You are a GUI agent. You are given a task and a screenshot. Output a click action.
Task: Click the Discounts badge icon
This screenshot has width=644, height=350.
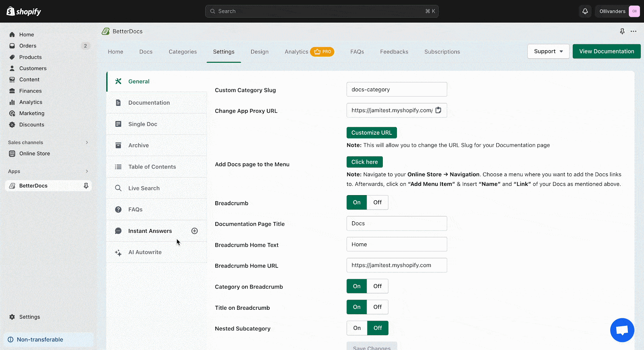[12, 125]
